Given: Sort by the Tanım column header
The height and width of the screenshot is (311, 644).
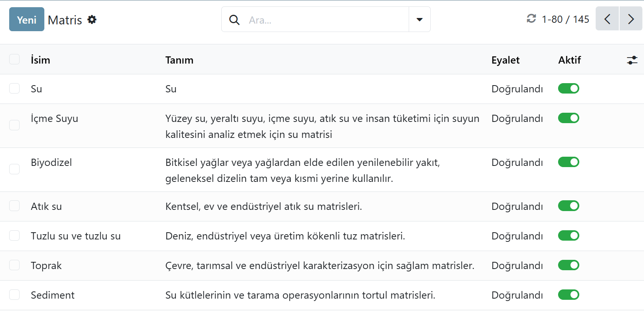Looking at the screenshot, I should click(179, 60).
